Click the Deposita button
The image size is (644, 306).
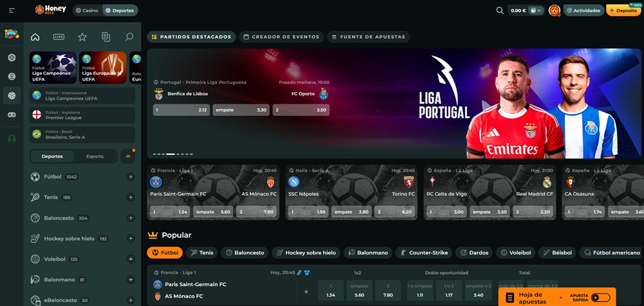coord(623,10)
